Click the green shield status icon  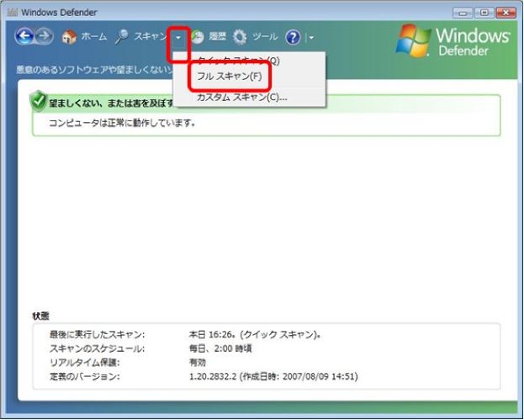tap(37, 102)
